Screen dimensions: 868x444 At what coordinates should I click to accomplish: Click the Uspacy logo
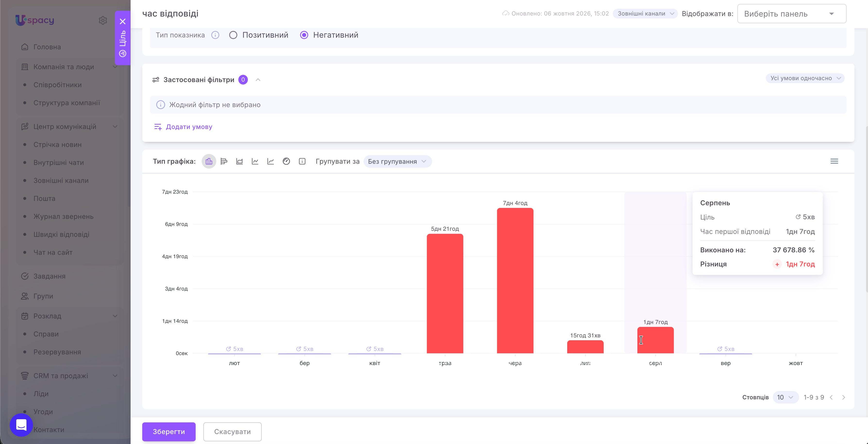pos(35,20)
